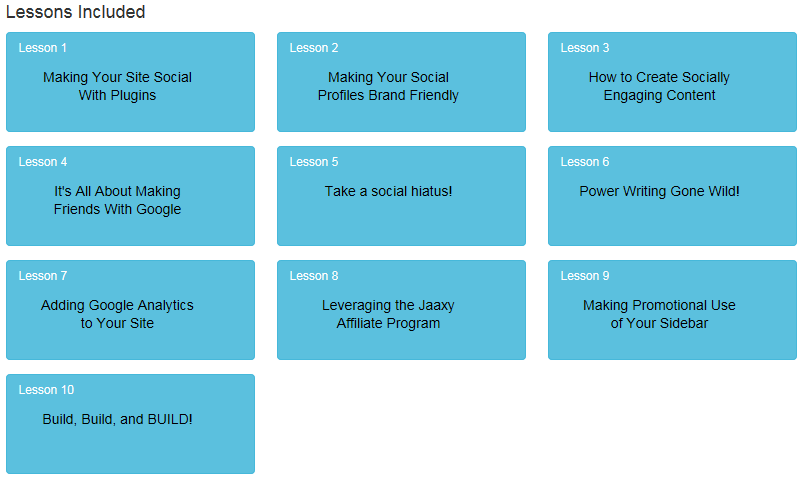This screenshot has width=807, height=482.
Task: Select "Take a social hiatus!" lesson
Action: click(389, 191)
